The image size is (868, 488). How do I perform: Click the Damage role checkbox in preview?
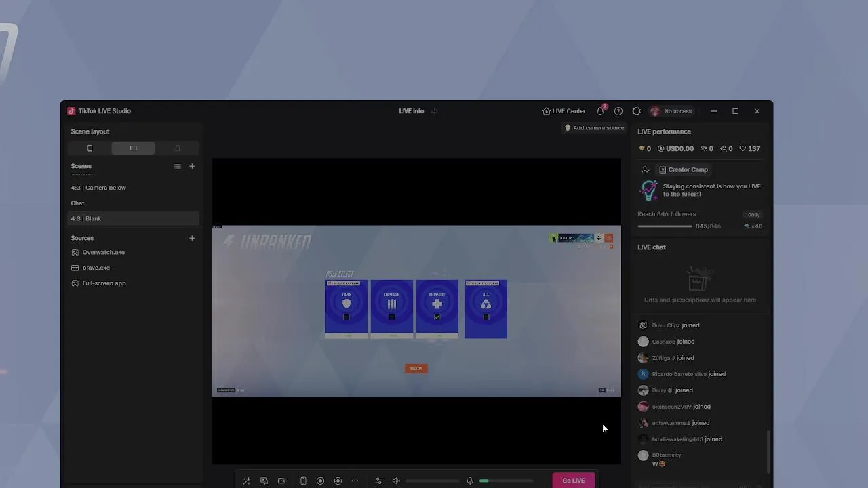pos(392,317)
